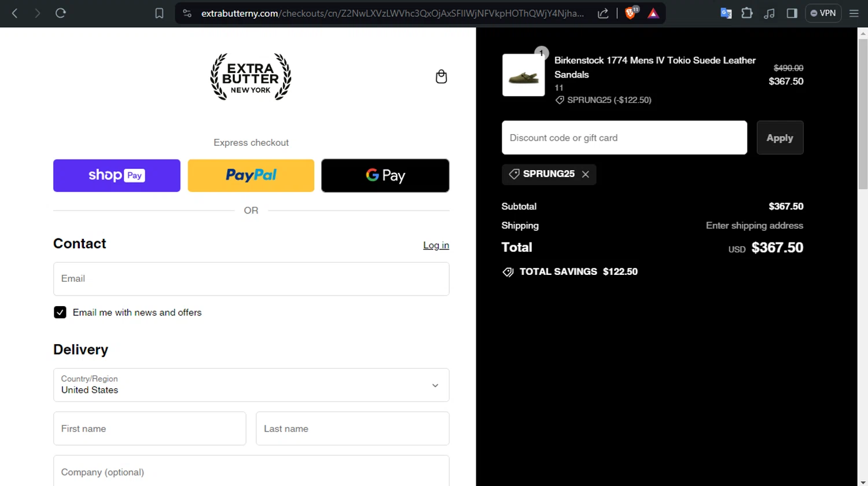Screen dimensions: 868x486
Task: Open the shopping cart bag icon
Action: 441,76
